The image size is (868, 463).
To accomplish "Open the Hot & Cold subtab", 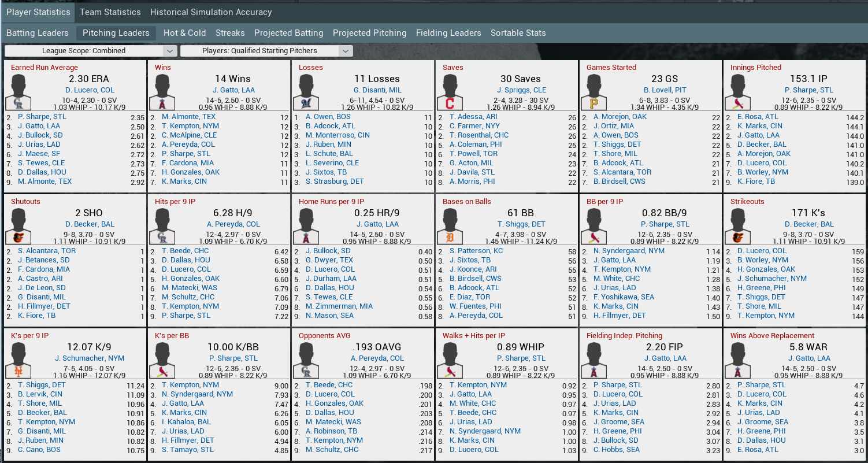I will (x=184, y=33).
